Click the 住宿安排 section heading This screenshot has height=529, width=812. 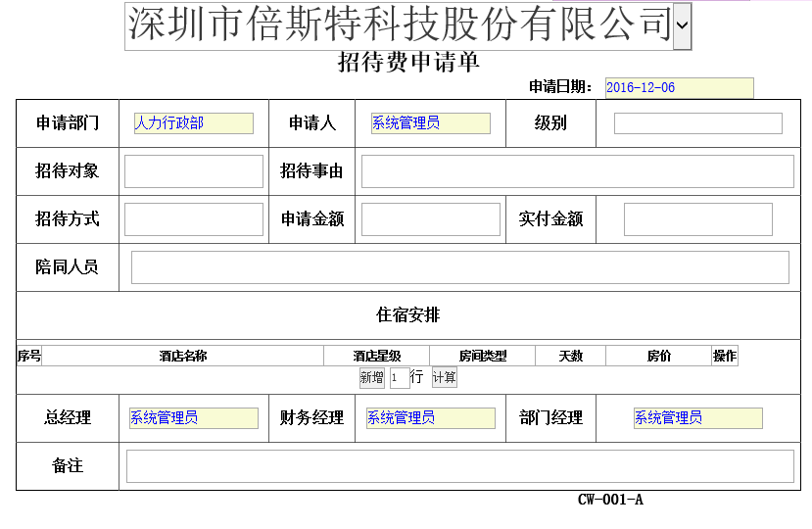[x=408, y=315]
